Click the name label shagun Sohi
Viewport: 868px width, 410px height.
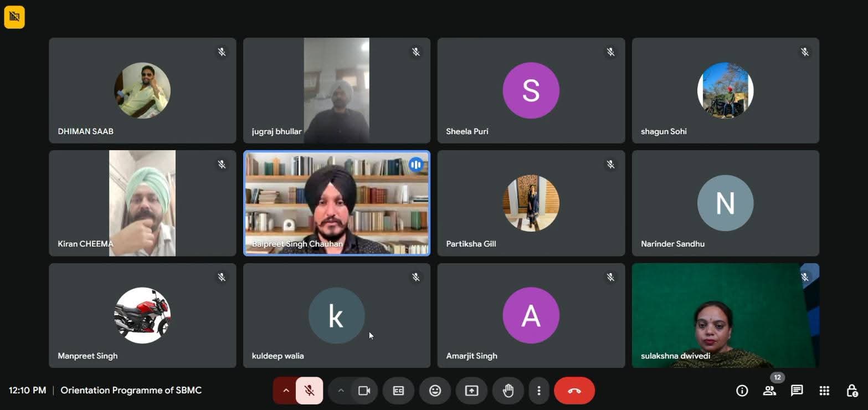pyautogui.click(x=664, y=131)
